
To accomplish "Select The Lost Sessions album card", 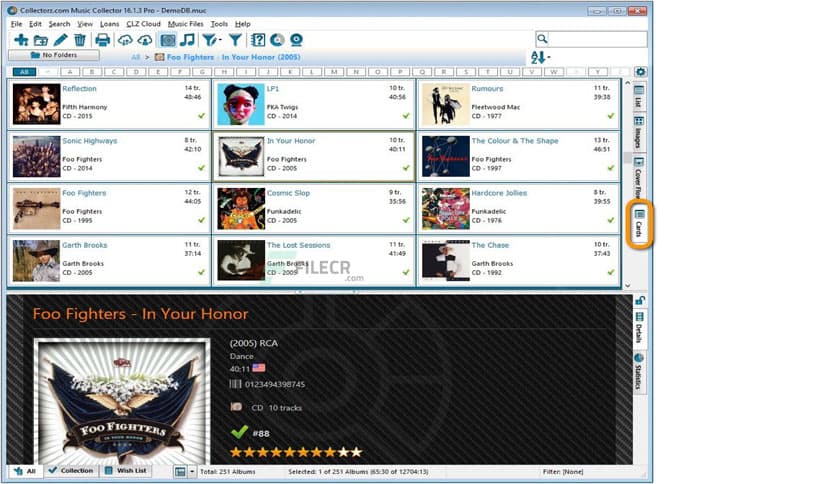I will pos(314,261).
